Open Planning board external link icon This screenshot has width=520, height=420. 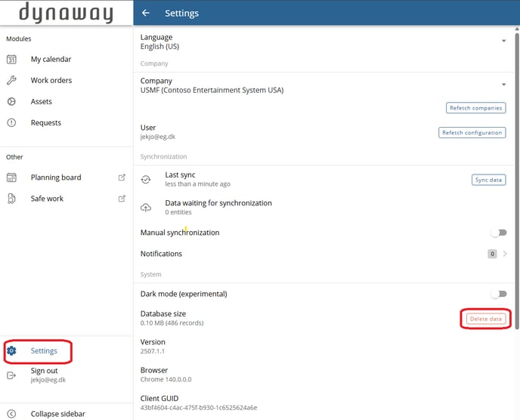(x=122, y=178)
